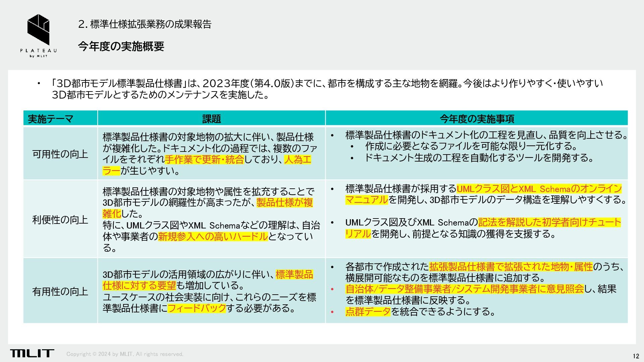Click highlighted text '手作業で更新・統合'

[x=204, y=160]
